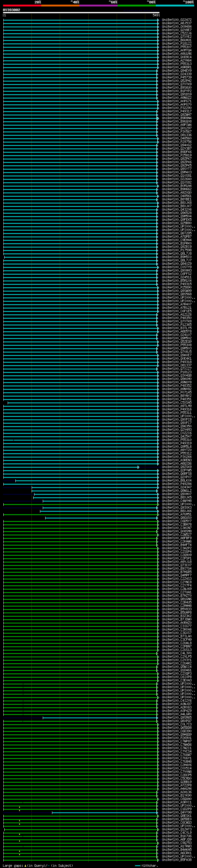Viewport: 197px width, 868px height.
Task: Select the UniRef100_O24347 label
Action: tap(177, 487)
